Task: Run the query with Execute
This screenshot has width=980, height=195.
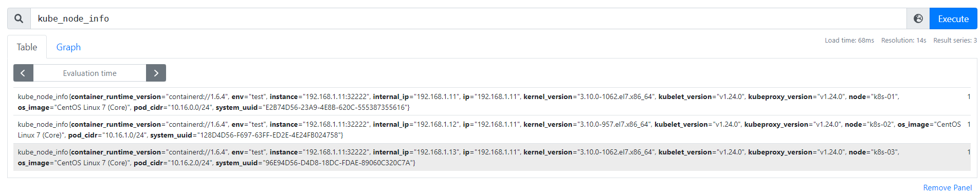Action: point(953,18)
